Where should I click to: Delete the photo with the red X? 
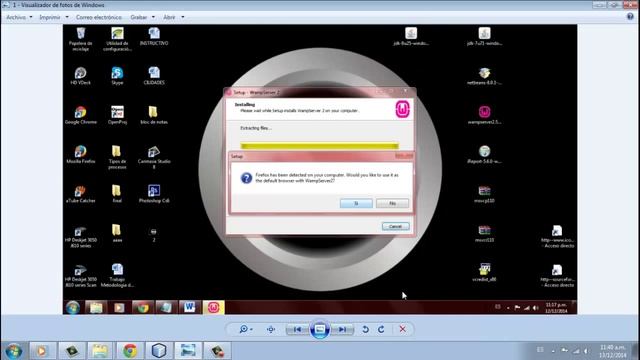pos(402,329)
